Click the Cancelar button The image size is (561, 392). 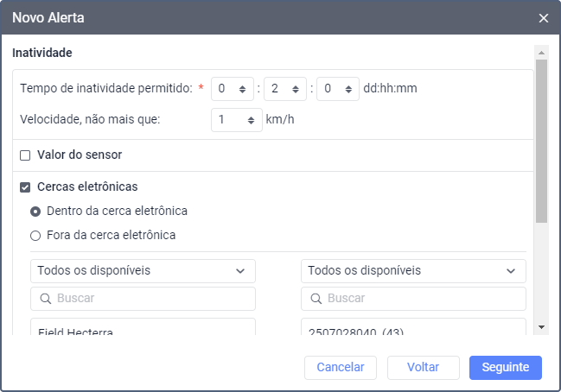click(341, 367)
